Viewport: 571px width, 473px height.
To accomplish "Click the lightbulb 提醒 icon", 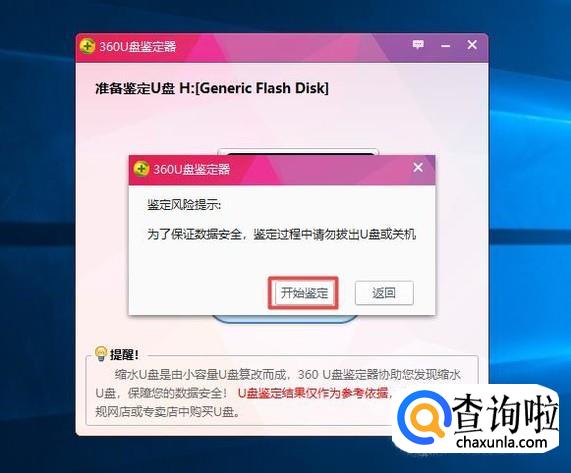I will click(x=101, y=353).
